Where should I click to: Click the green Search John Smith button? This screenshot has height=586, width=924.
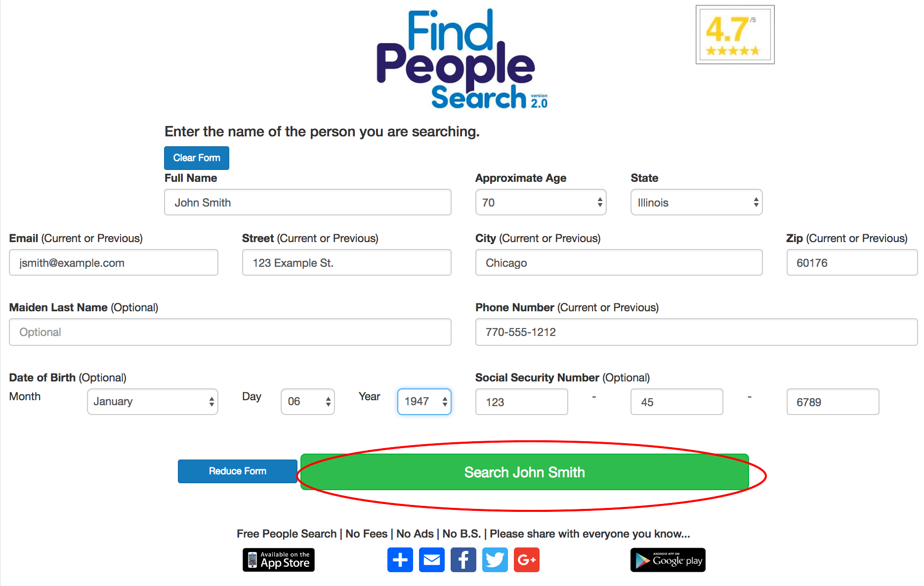click(524, 472)
